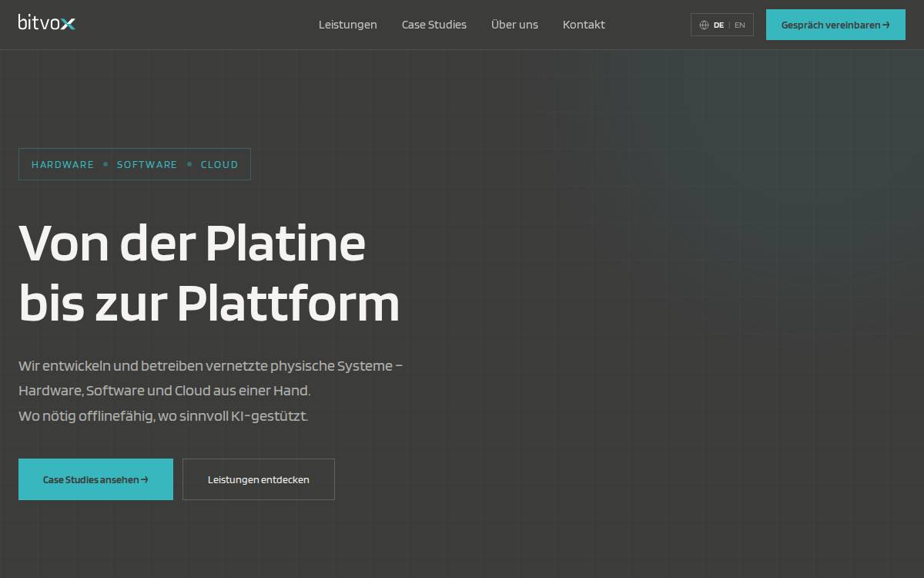Viewport: 924px width, 578px height.
Task: Click Leistungen entdecken button
Action: coord(259,479)
